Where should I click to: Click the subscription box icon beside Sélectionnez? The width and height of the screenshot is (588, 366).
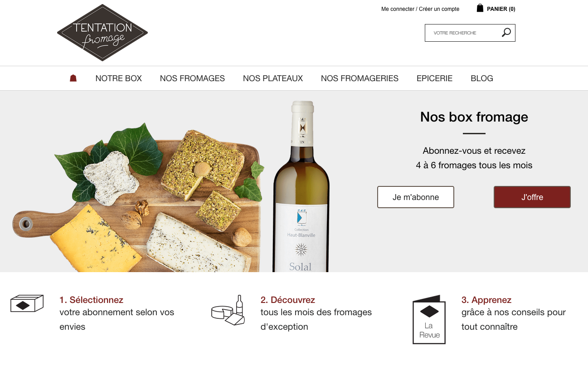[27, 304]
